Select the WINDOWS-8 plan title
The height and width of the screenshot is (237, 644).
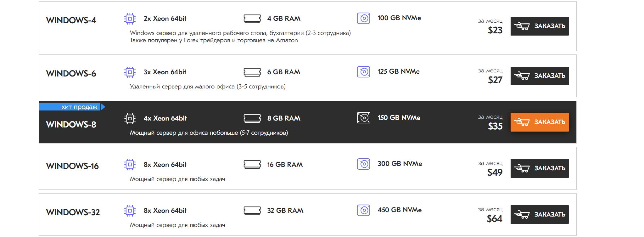tap(71, 125)
